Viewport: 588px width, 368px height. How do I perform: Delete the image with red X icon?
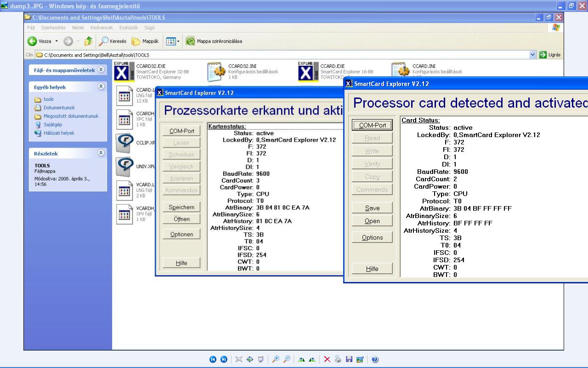(327, 359)
